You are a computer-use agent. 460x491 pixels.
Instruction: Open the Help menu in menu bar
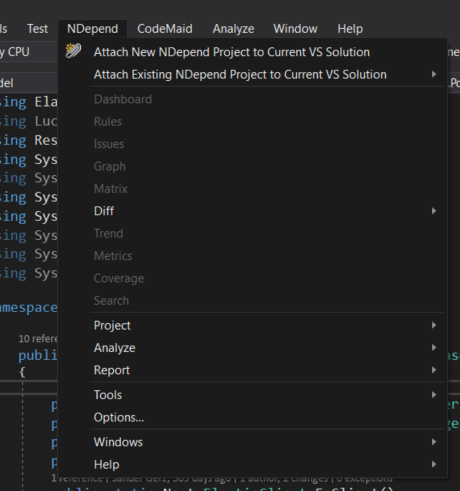[350, 29]
